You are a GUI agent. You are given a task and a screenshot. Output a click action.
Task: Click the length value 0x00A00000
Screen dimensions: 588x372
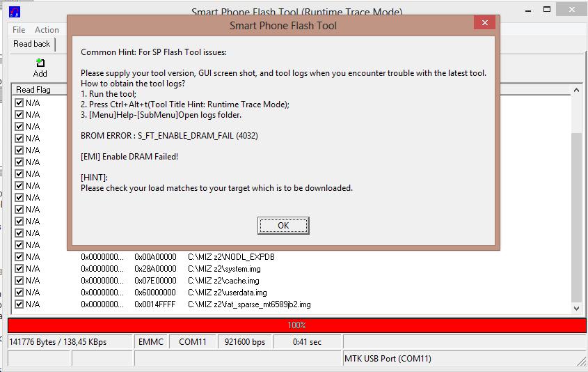point(155,257)
